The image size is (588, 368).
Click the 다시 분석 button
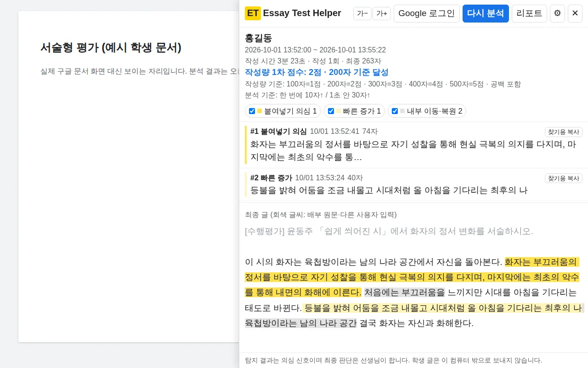click(x=486, y=13)
